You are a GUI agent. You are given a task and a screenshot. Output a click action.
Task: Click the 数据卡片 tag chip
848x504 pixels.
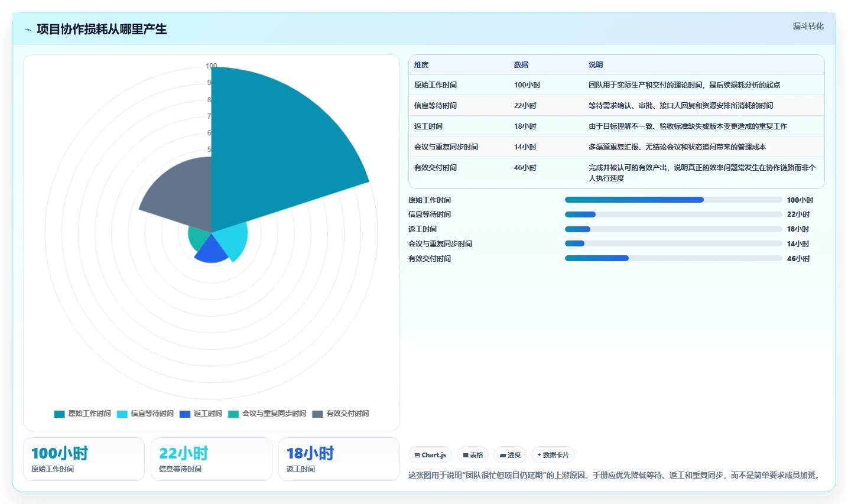[x=553, y=455]
